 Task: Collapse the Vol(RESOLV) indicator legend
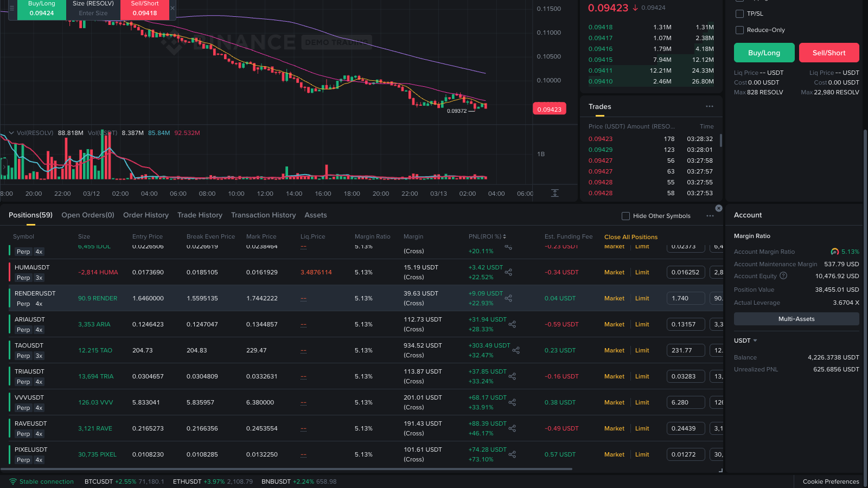11,133
